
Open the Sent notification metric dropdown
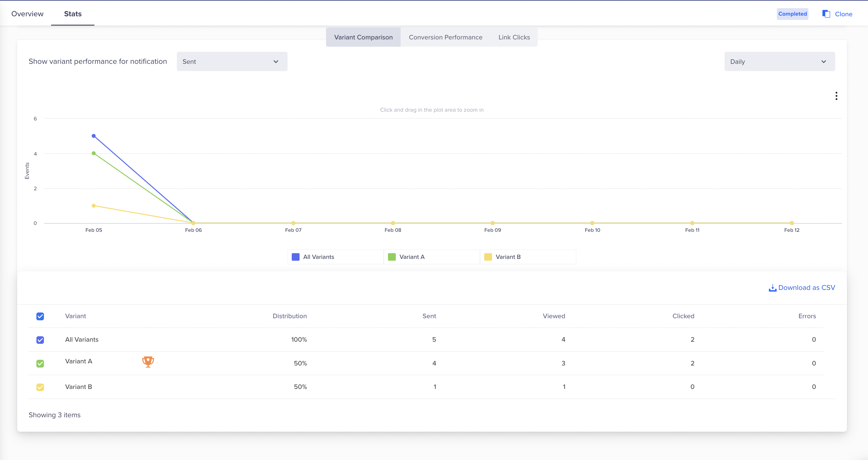(232, 62)
